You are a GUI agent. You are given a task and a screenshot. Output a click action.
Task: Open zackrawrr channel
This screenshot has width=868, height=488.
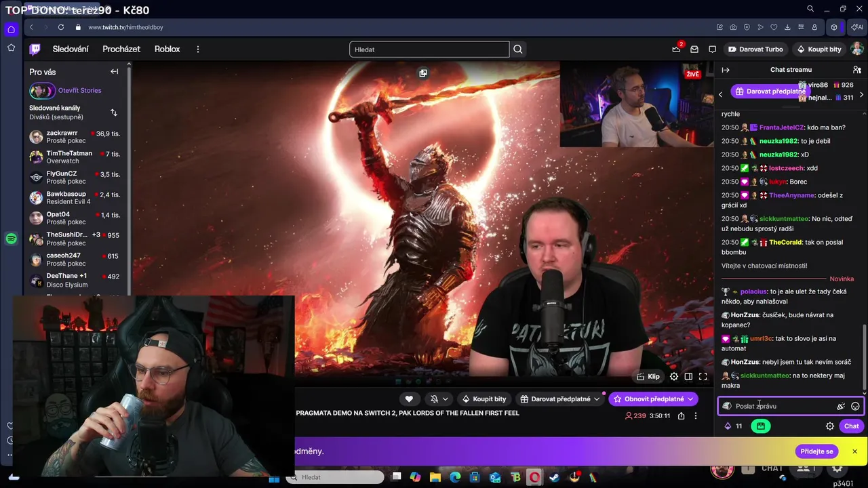75,137
